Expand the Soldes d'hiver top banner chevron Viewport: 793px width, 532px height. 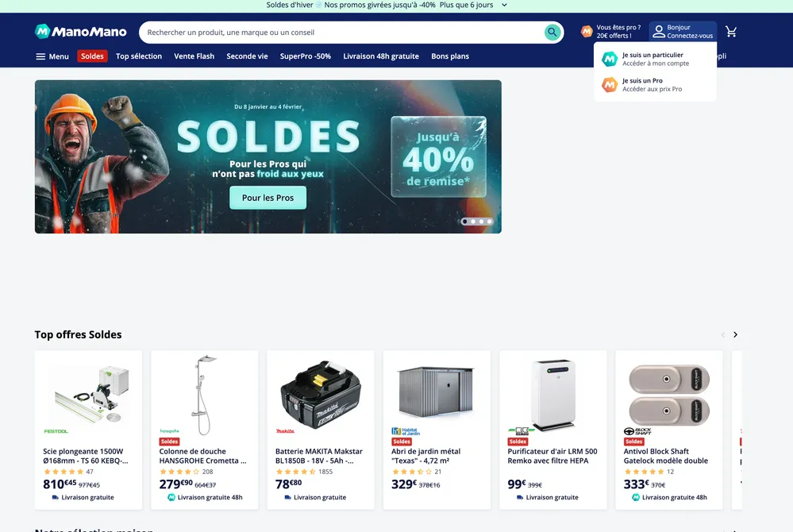pos(504,5)
